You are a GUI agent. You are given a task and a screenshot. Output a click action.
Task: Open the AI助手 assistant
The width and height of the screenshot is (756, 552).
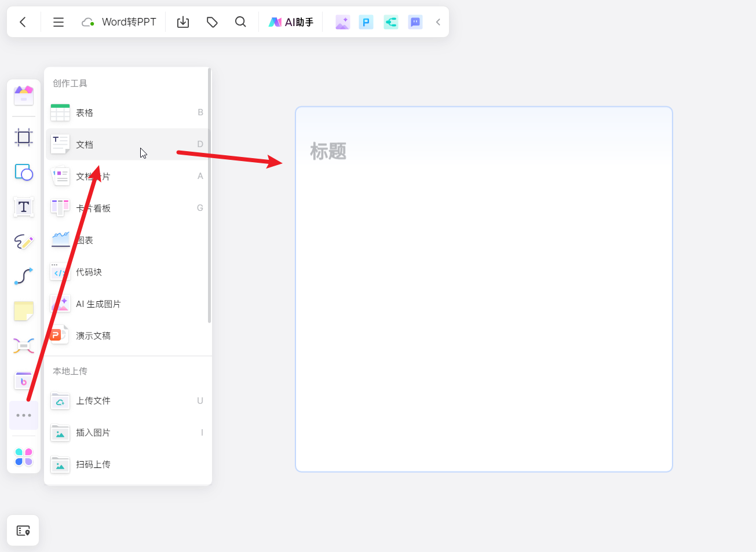[x=291, y=22]
